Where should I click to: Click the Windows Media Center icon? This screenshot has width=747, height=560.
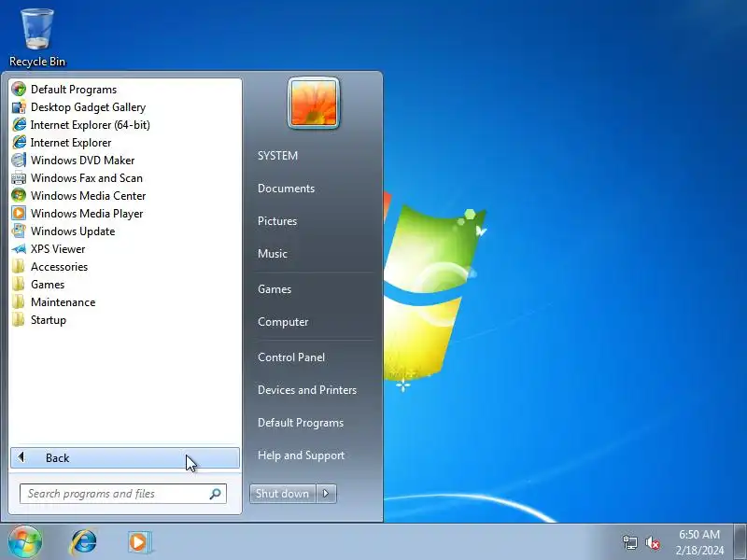[19, 195]
